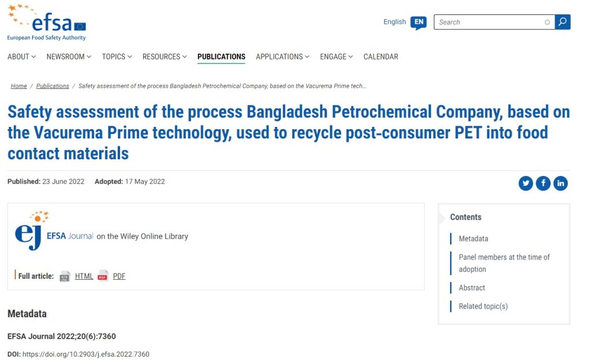
Task: Open the Resources menu
Action: [x=164, y=57]
